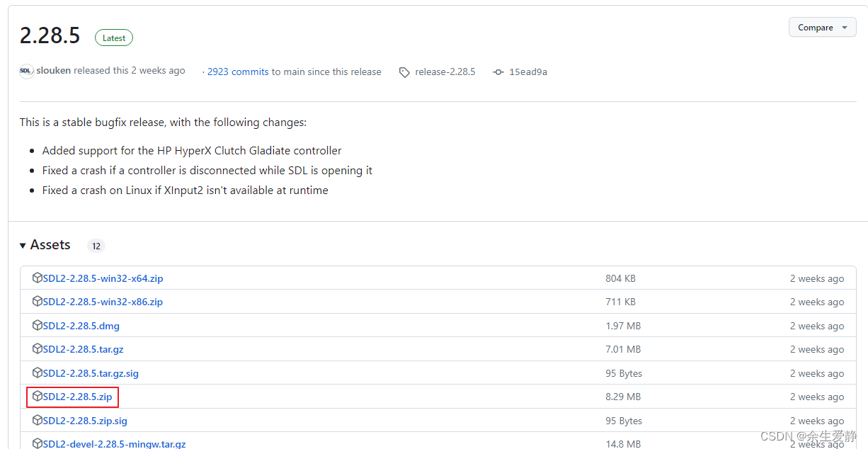Viewport: 868px width, 449px height.
Task: Click the XInput2 Linux crash bullet text
Action: tap(185, 191)
